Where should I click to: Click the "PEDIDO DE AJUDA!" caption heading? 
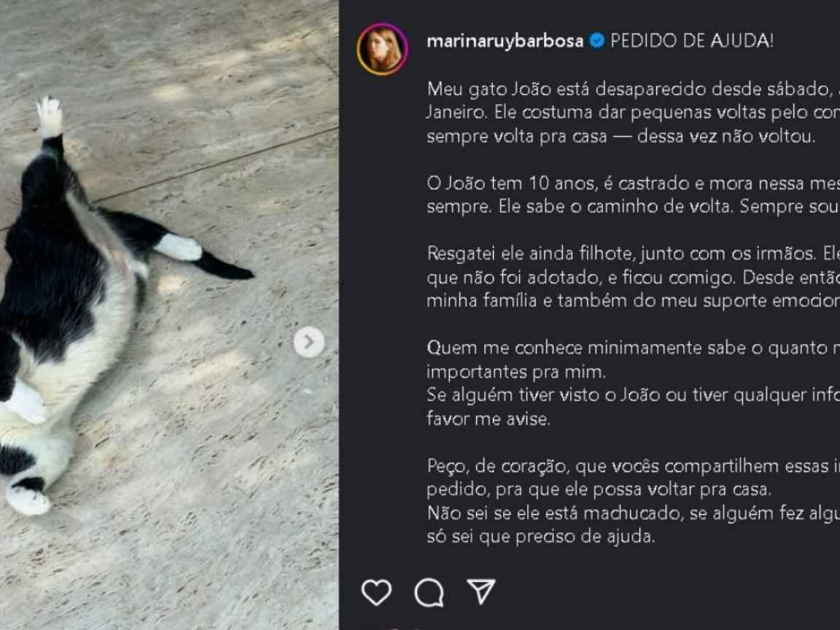click(691, 41)
